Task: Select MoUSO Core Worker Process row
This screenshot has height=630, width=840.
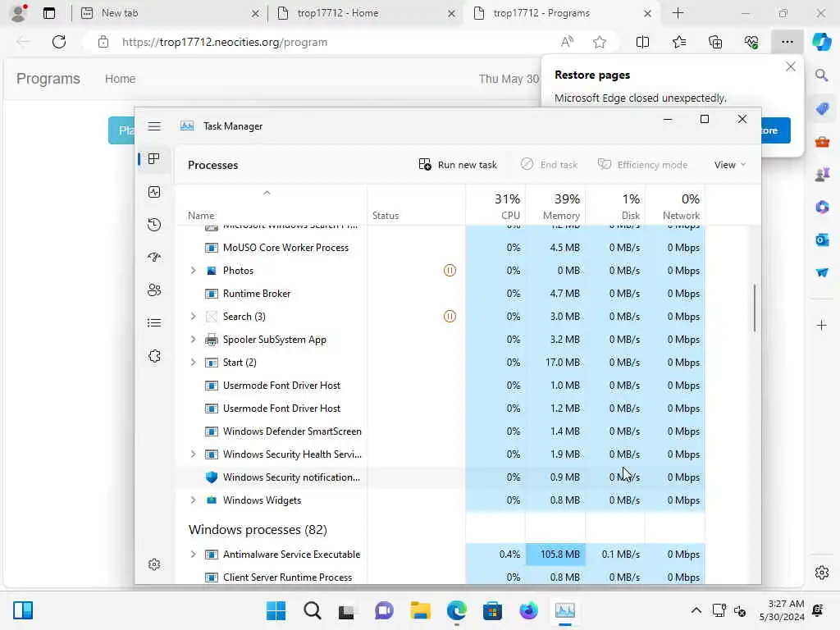Action: (440, 248)
